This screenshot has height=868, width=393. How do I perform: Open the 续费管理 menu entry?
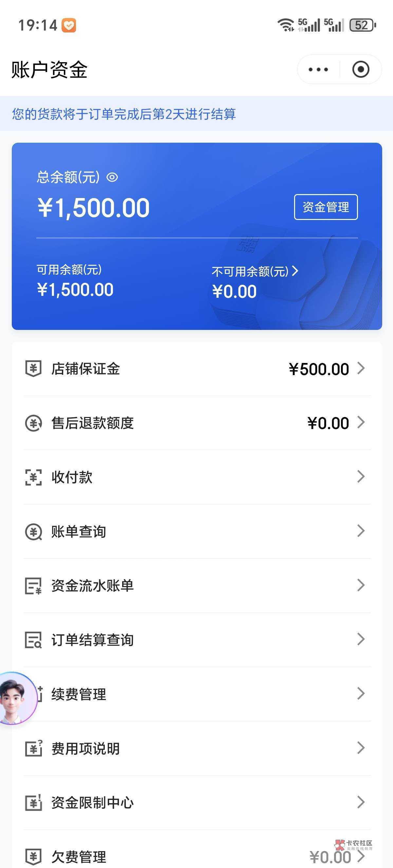(x=79, y=695)
